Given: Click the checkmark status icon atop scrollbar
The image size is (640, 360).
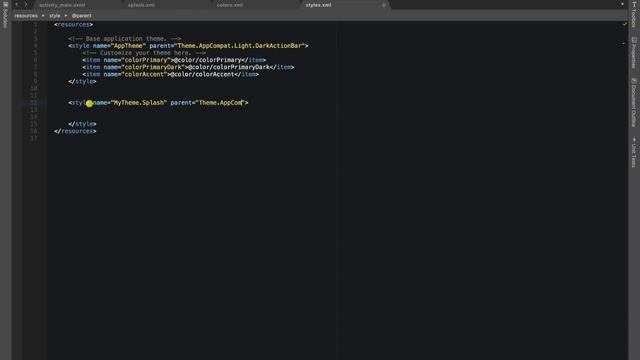Looking at the screenshot, I should pyautogui.click(x=624, y=24).
